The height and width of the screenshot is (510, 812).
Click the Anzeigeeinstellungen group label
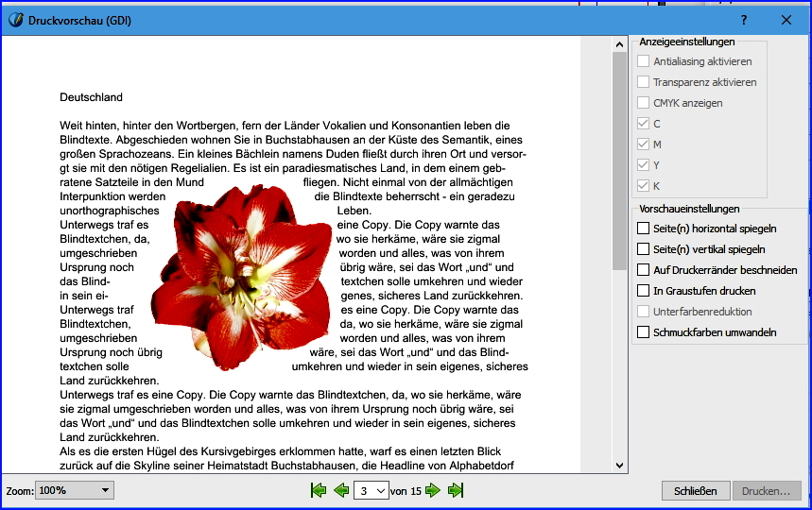tap(686, 42)
